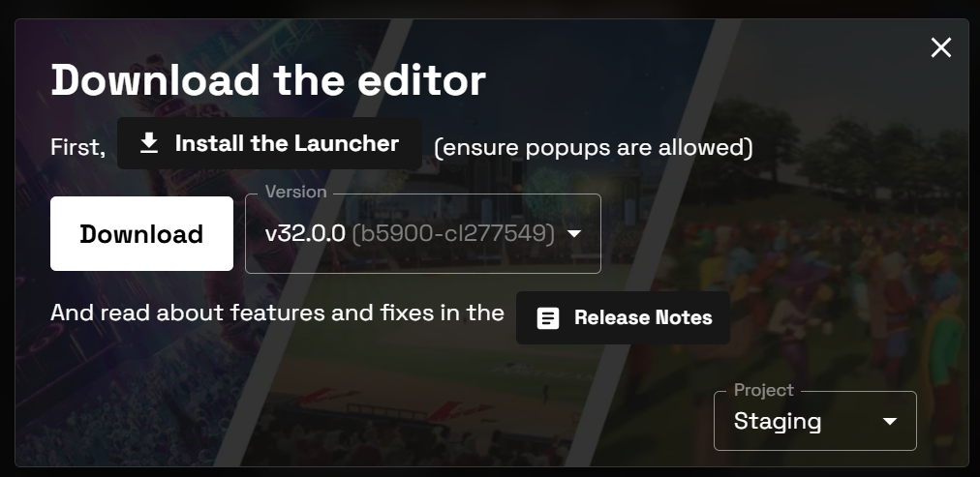Click the Project field label
This screenshot has width=980, height=477.
point(764,390)
